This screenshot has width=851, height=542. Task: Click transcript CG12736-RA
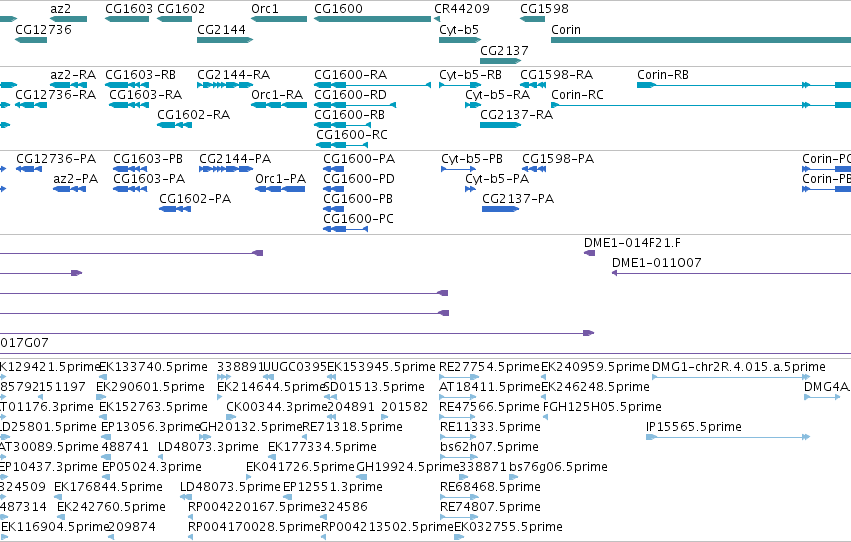pos(31,105)
